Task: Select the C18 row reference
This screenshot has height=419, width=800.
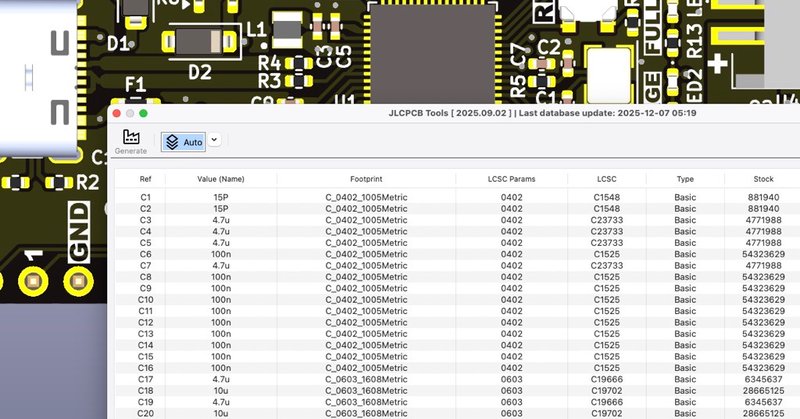Action: pos(145,390)
